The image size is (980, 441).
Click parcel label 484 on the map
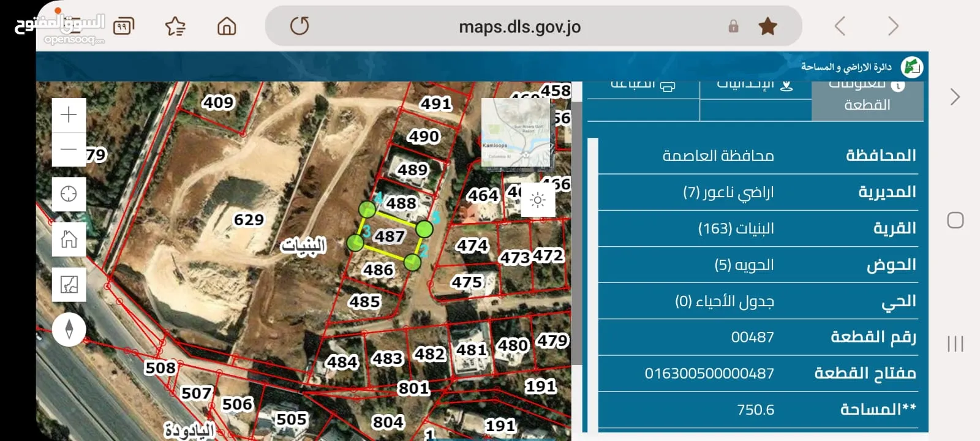[342, 362]
